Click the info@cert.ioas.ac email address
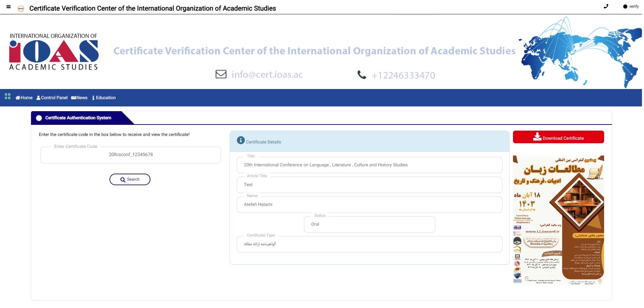The width and height of the screenshot is (644, 308). pyautogui.click(x=267, y=74)
